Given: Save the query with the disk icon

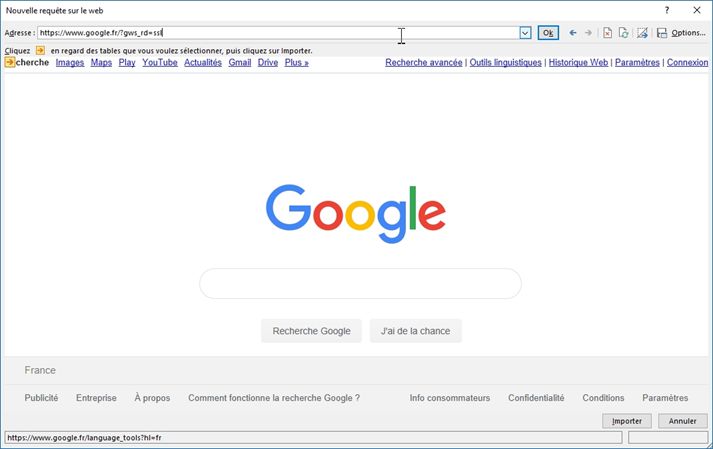Looking at the screenshot, I should 662,33.
